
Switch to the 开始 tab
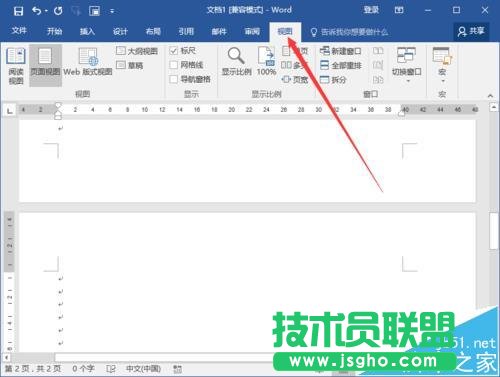click(x=54, y=32)
